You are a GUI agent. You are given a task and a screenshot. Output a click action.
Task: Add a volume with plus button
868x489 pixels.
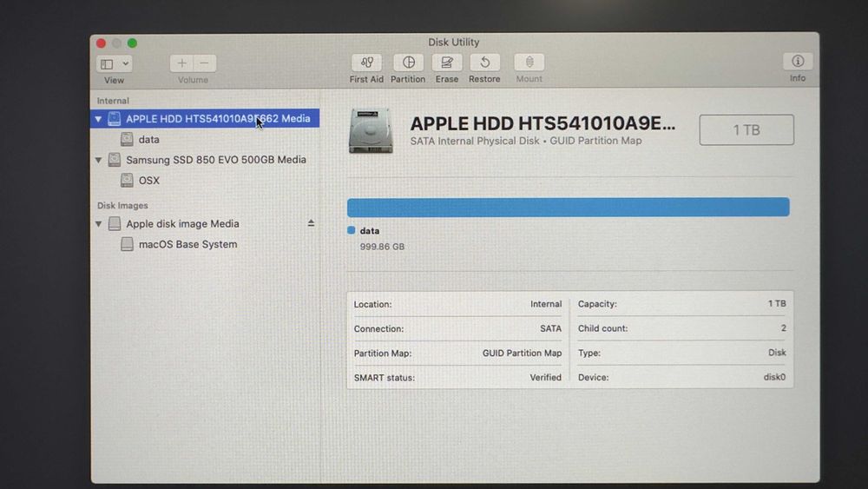point(181,63)
